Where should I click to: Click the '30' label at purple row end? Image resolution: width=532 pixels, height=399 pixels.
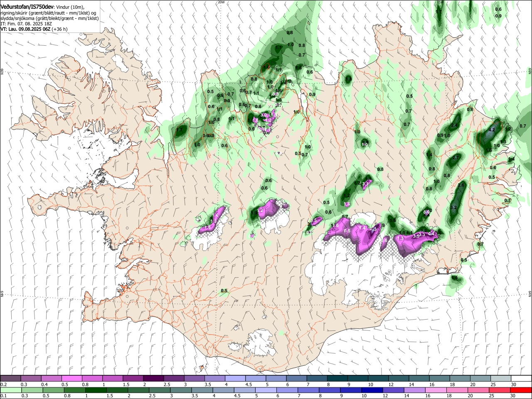tap(514, 384)
